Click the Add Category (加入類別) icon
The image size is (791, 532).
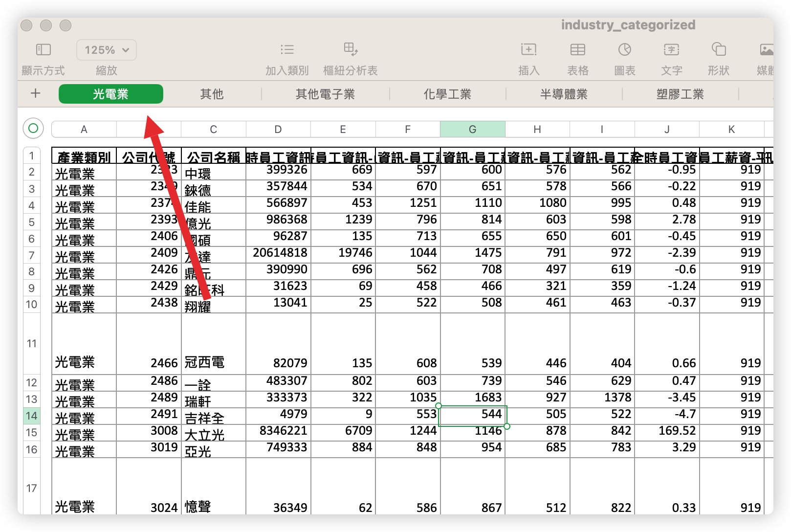(287, 49)
